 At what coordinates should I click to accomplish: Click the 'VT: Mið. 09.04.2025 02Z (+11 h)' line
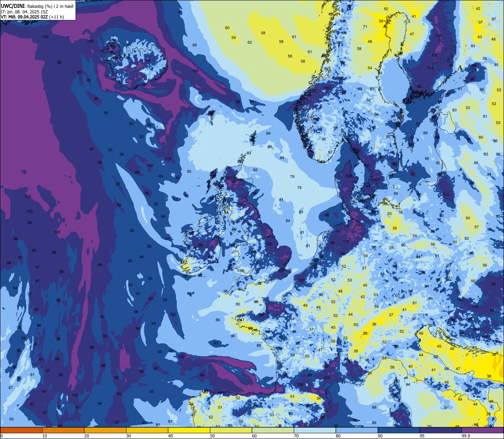coord(32,17)
